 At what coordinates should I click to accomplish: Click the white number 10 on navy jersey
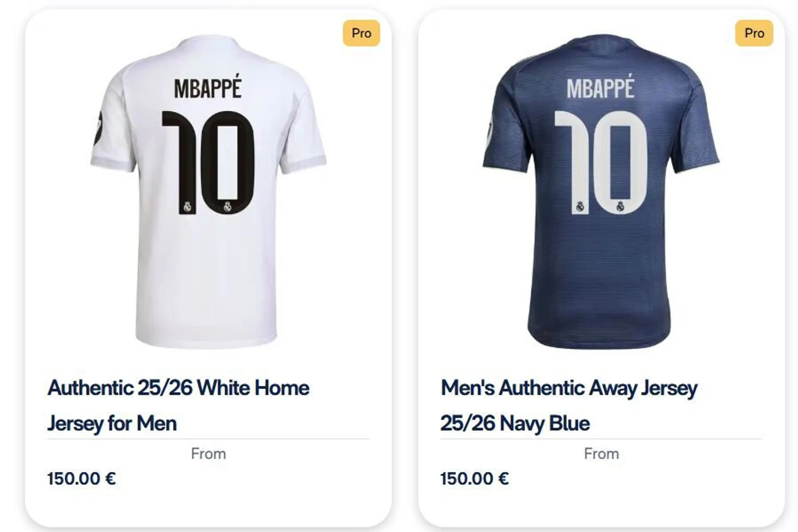600,162
